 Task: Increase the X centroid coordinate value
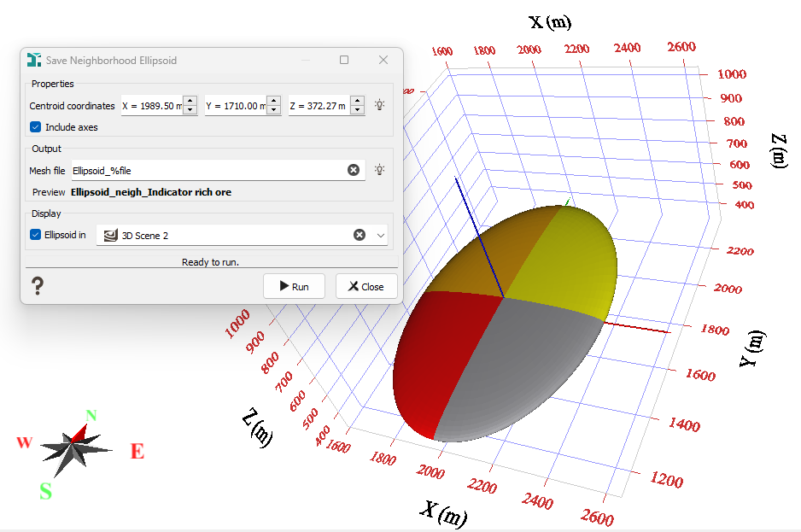[x=190, y=102]
